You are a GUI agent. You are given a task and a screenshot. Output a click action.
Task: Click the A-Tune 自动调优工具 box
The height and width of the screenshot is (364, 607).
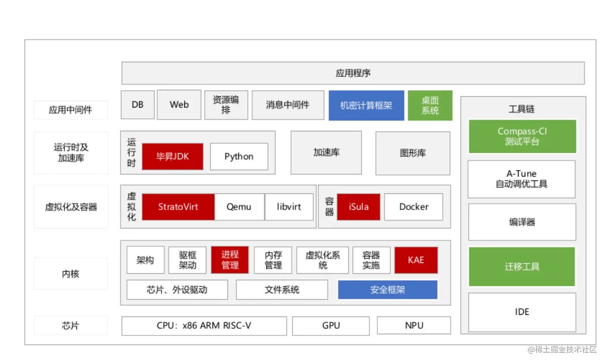(x=522, y=179)
